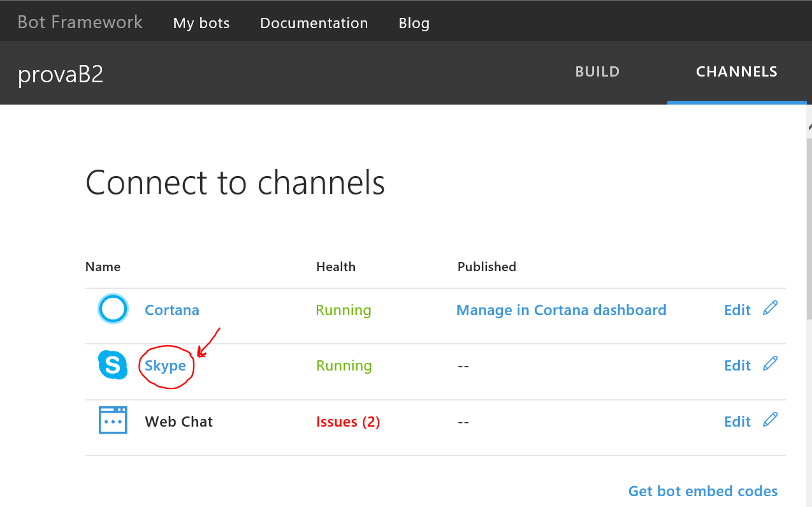Click the pencil icon in Web Chat row

click(770, 420)
